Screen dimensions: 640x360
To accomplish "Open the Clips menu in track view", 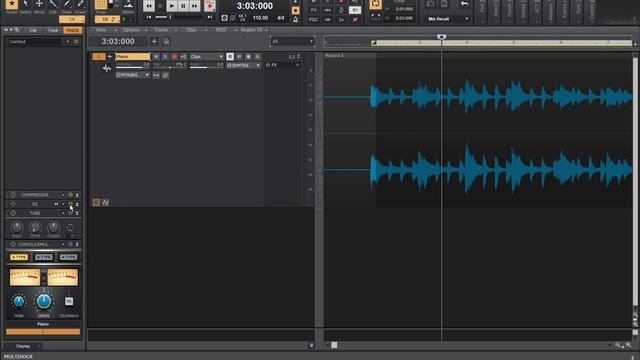I will (x=191, y=30).
